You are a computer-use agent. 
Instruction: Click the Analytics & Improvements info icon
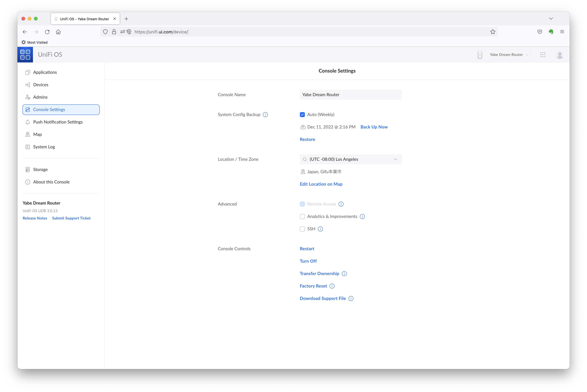362,217
